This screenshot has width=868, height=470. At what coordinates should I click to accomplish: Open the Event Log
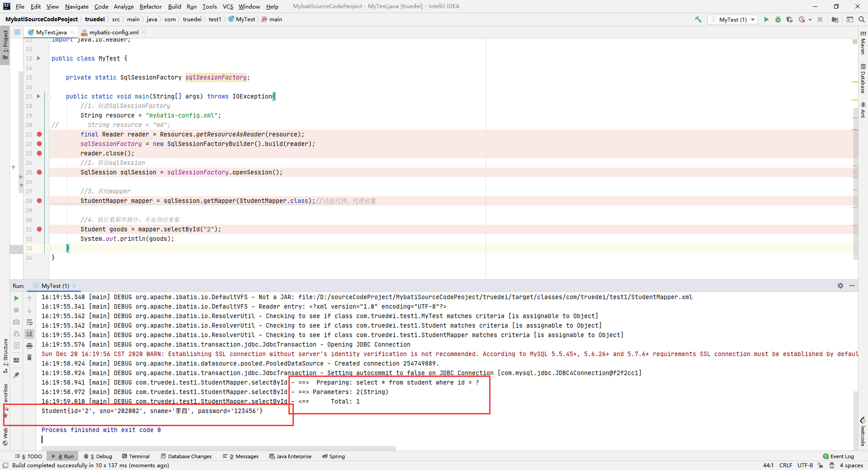838,456
